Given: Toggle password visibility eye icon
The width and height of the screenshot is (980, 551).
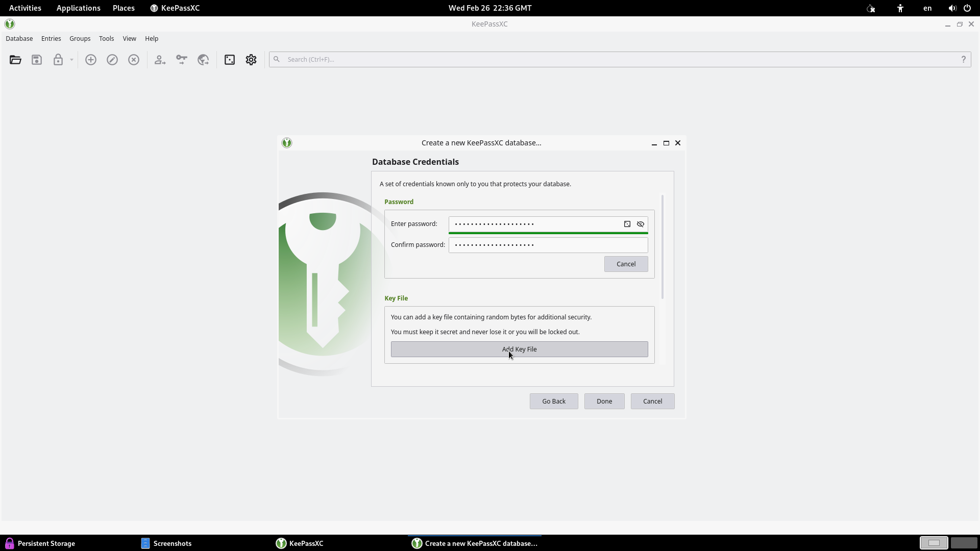Looking at the screenshot, I should coord(641,224).
